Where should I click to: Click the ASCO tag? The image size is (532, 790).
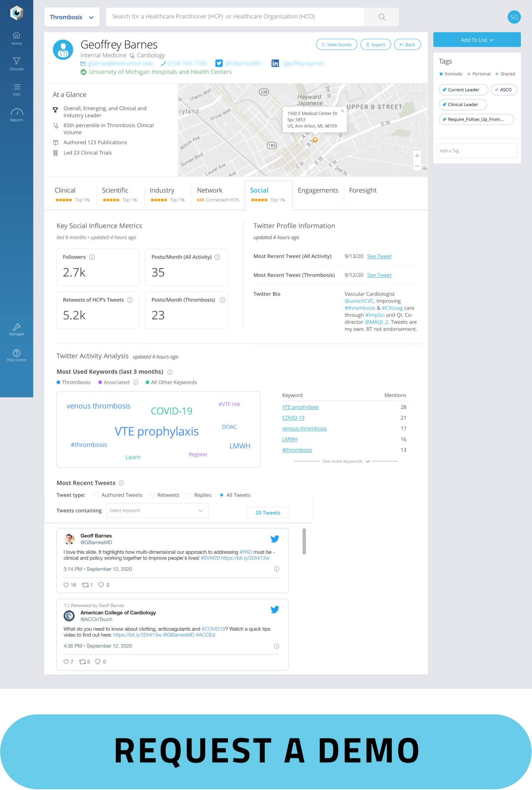(503, 90)
